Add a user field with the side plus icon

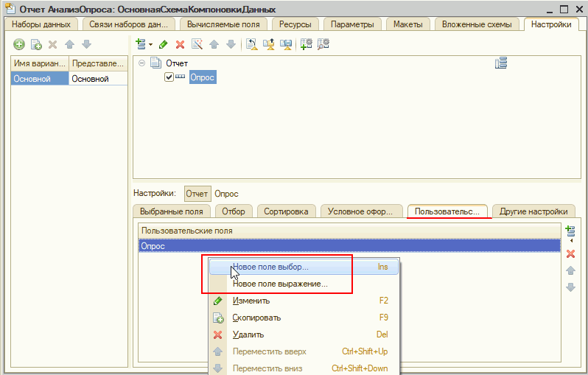pyautogui.click(x=570, y=232)
